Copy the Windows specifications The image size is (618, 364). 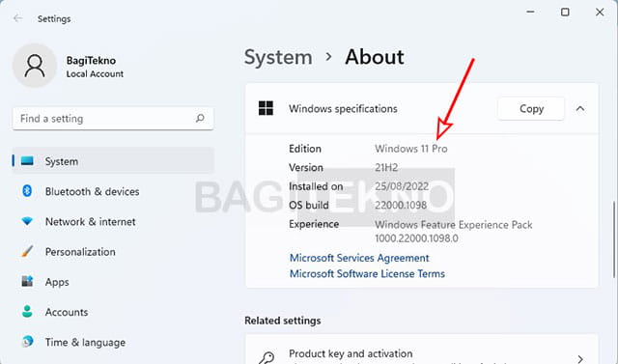531,109
